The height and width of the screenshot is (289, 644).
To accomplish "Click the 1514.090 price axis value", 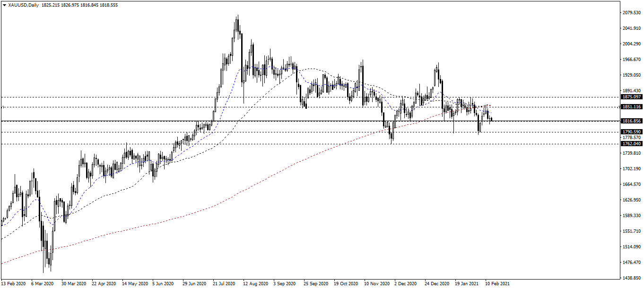I will 632,247.
